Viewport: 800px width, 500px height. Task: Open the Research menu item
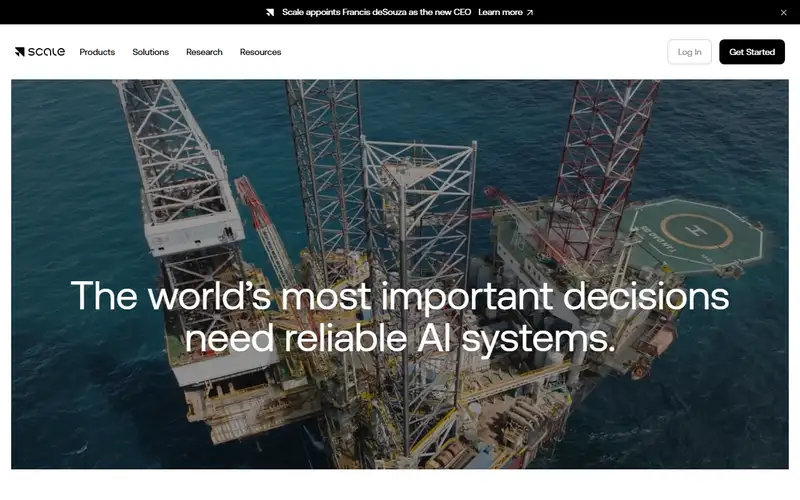(204, 52)
